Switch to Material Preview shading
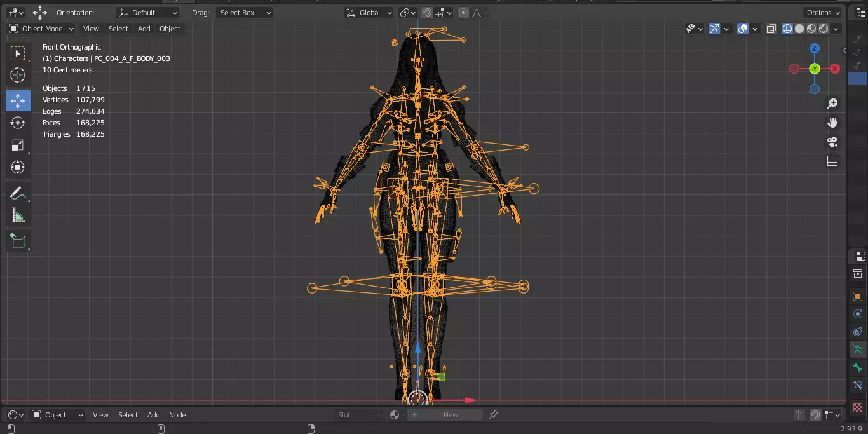 point(811,29)
